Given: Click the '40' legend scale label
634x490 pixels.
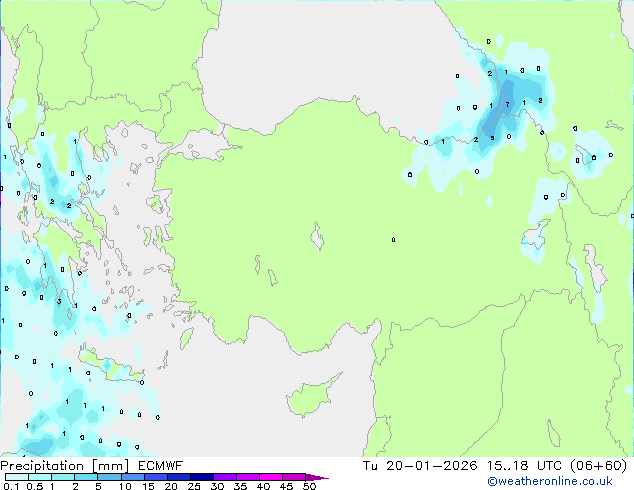Looking at the screenshot, I should [x=263, y=486].
